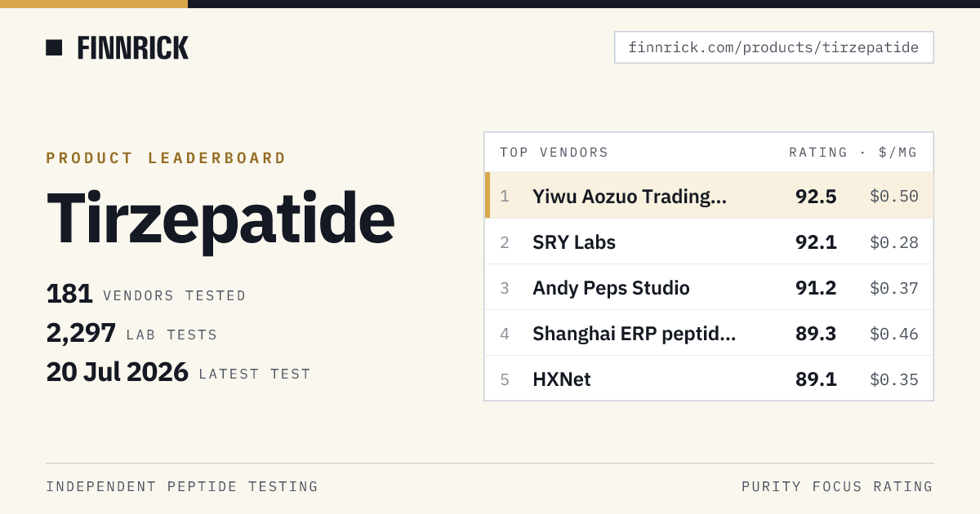Click the $0.46 per mg price
Image resolution: width=980 pixels, height=514 pixels.
[x=894, y=334]
